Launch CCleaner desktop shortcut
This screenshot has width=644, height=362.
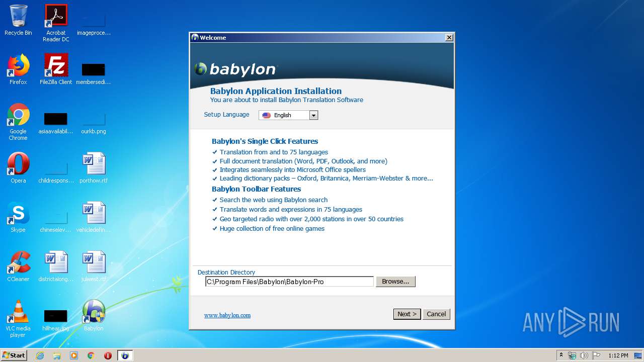(x=18, y=266)
